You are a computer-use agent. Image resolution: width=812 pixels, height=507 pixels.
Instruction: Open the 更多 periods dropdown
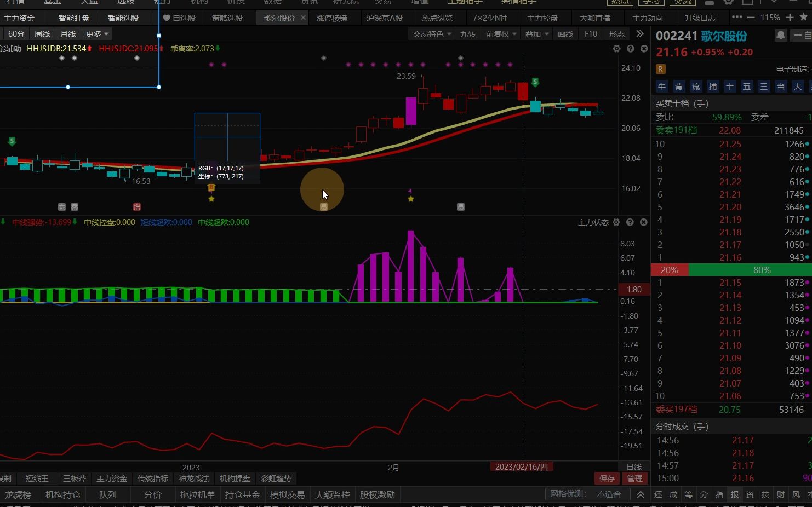pyautogui.click(x=97, y=34)
